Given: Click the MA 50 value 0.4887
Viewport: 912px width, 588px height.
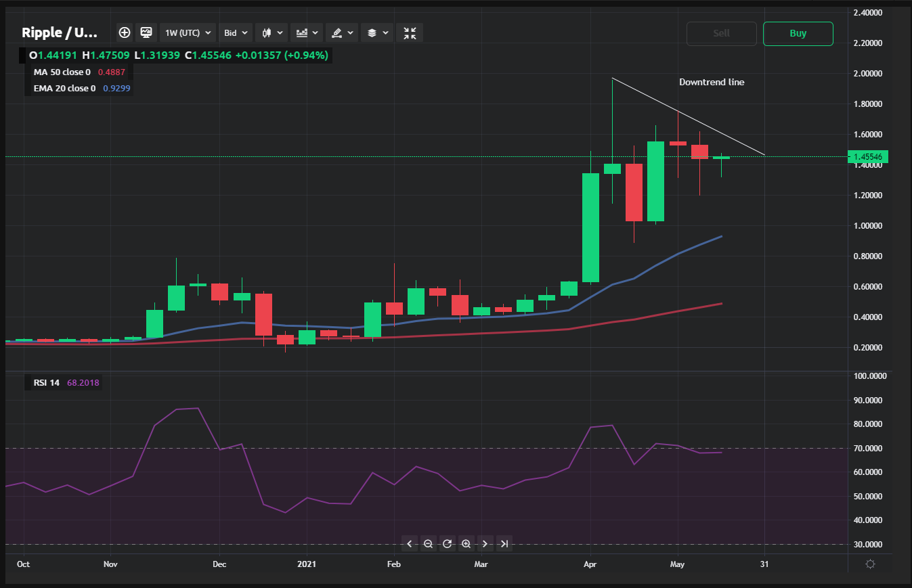Looking at the screenshot, I should click(111, 72).
